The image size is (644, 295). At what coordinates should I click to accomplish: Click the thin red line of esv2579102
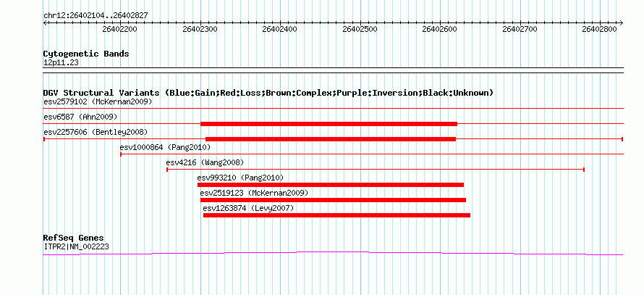coord(333,109)
